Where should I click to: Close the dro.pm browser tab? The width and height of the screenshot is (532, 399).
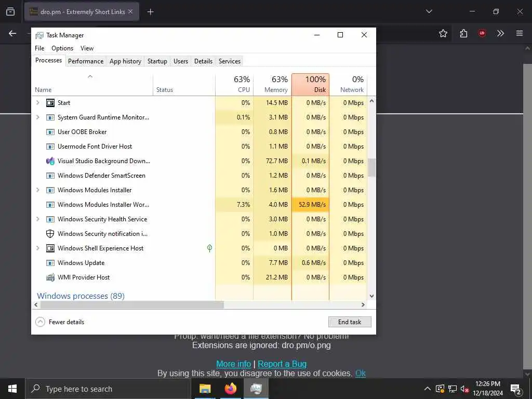(x=130, y=11)
